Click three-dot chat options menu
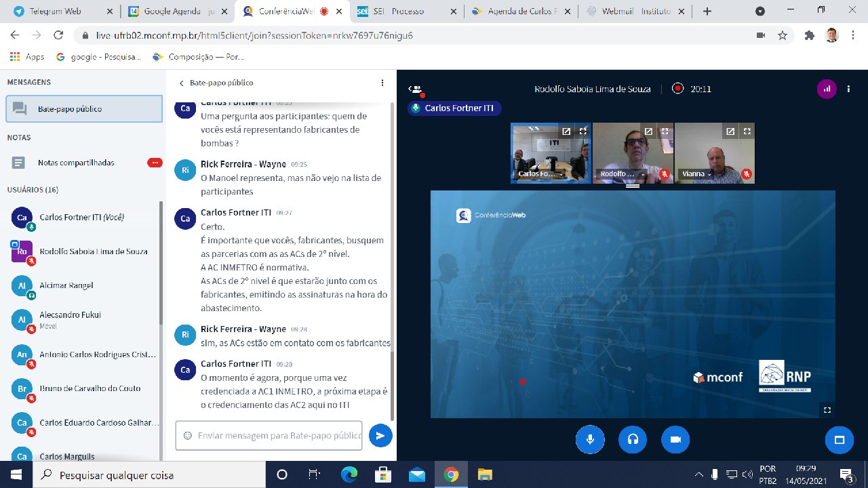 (x=382, y=83)
